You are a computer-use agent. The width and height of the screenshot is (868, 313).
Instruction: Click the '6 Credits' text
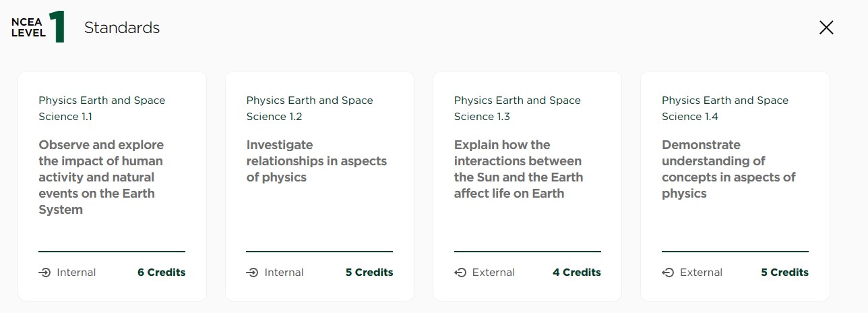(161, 273)
